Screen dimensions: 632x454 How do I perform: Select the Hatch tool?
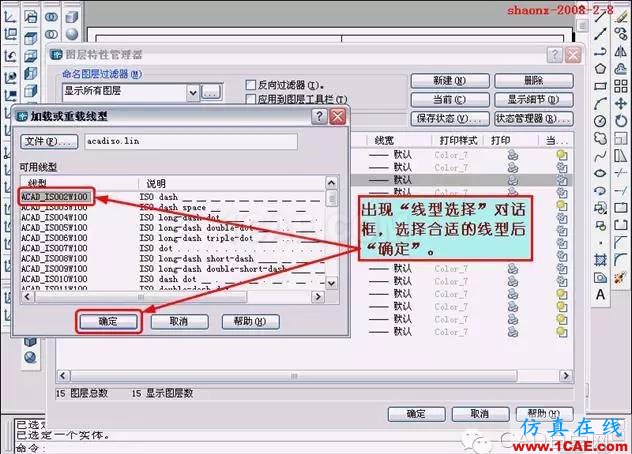600,260
